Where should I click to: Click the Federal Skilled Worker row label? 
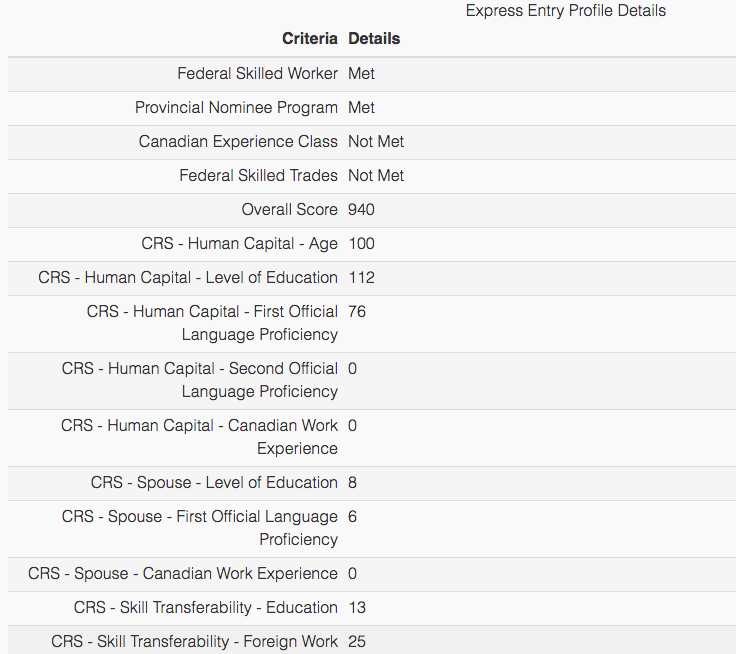(x=258, y=74)
